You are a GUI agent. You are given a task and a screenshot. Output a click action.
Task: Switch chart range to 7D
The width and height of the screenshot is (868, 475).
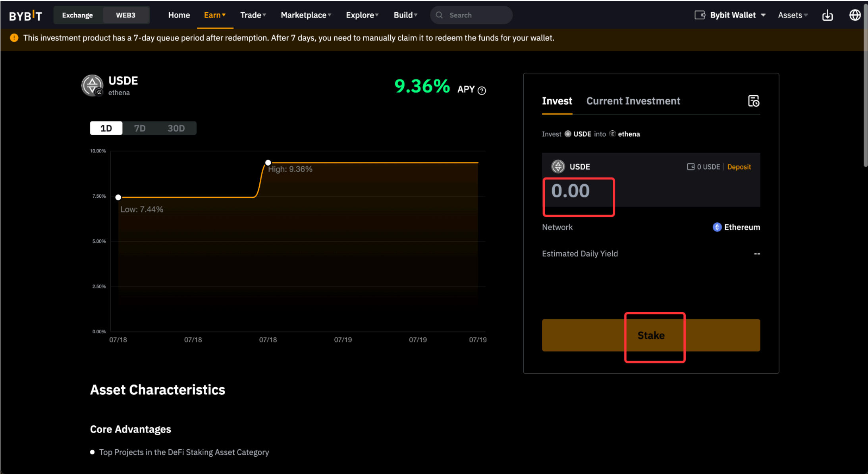click(140, 128)
